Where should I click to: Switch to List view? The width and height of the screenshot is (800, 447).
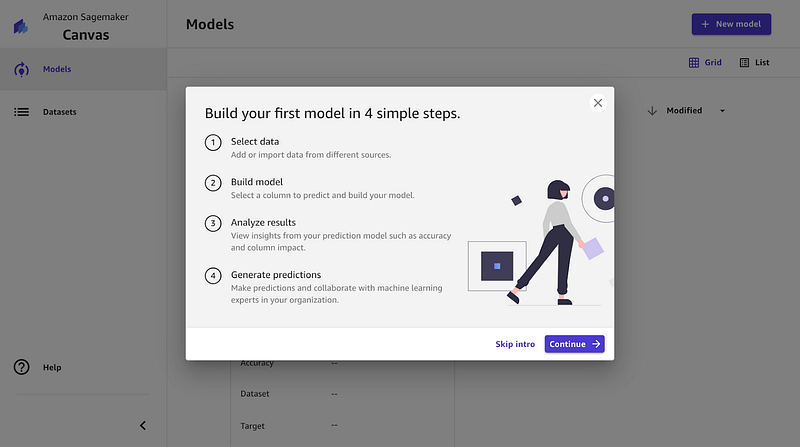tap(754, 63)
